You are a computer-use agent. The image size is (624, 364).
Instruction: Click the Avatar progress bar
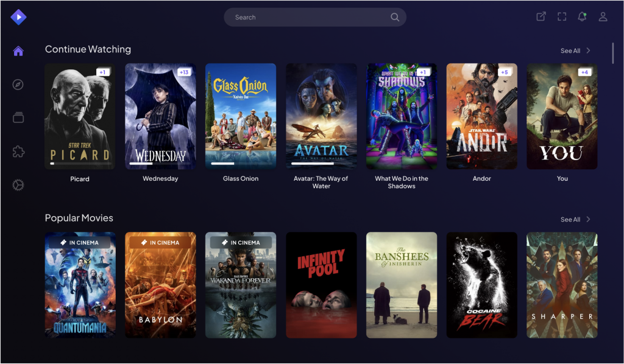click(321, 163)
